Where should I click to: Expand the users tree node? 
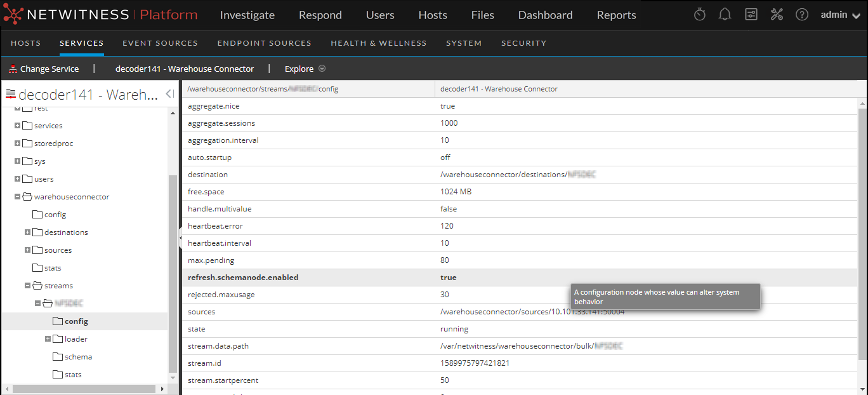click(x=18, y=179)
